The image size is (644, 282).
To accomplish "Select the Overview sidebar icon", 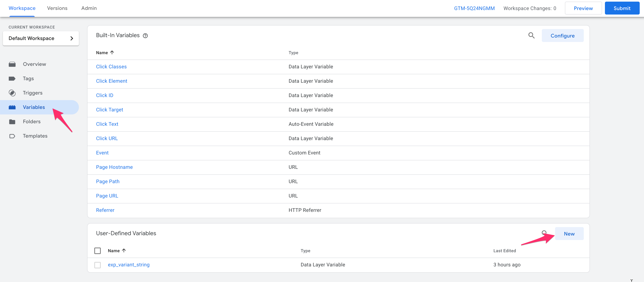I will 12,64.
